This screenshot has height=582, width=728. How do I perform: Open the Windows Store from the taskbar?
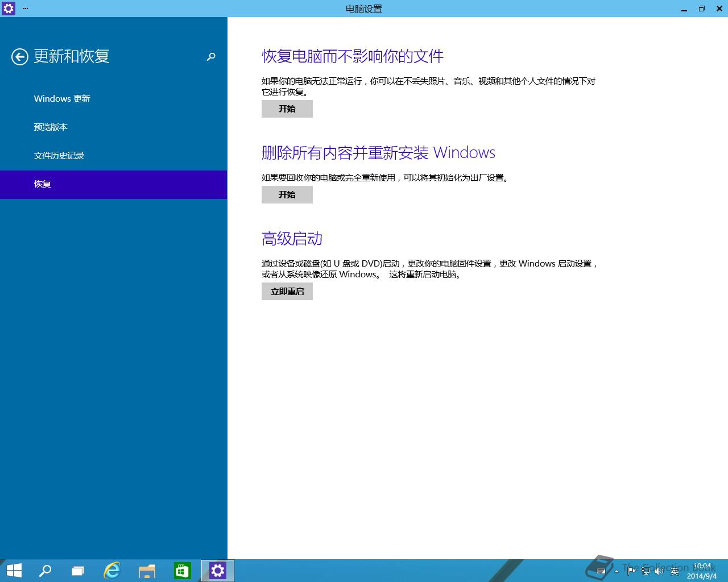[x=182, y=571]
